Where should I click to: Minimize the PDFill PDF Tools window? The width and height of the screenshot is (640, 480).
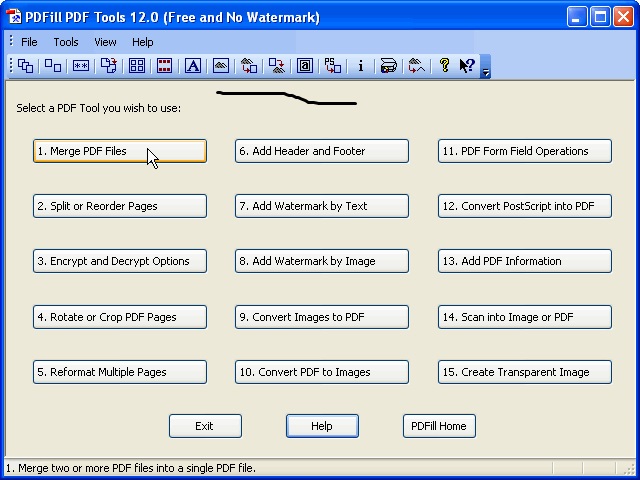coord(577,17)
